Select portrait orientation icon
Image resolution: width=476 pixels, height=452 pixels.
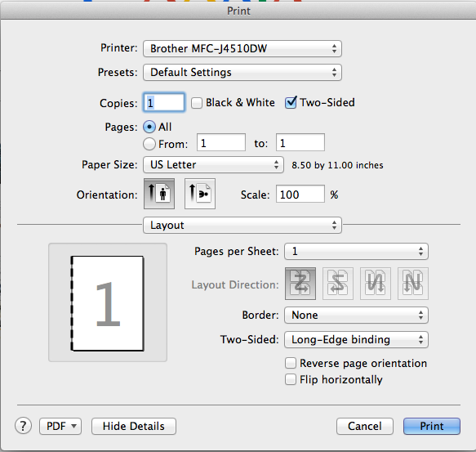click(x=159, y=194)
